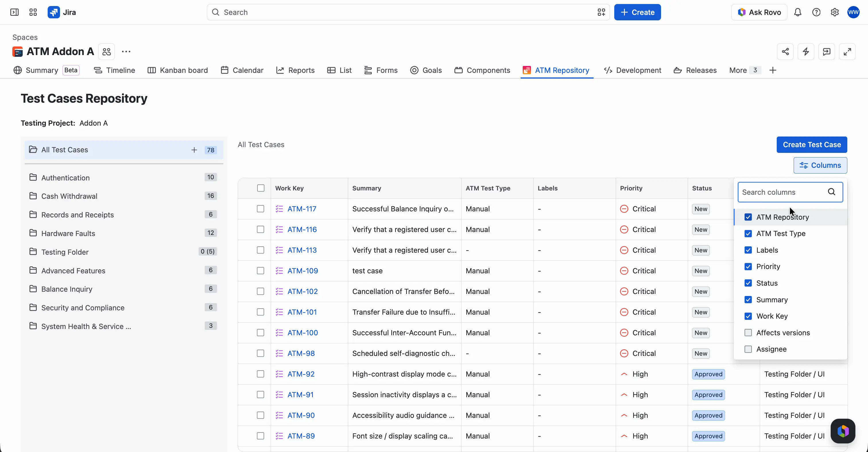This screenshot has width=868, height=452.
Task: Click the feedback icon button
Action: tap(827, 52)
